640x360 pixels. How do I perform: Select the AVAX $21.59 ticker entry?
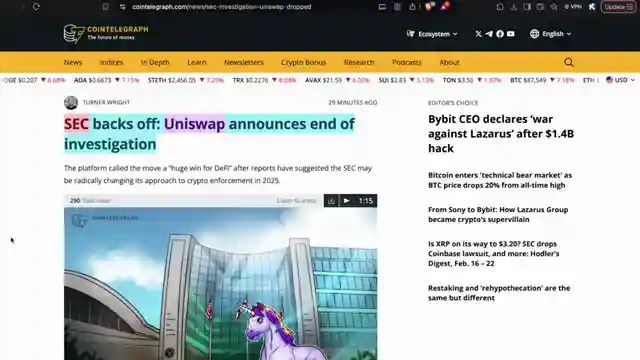click(337, 80)
